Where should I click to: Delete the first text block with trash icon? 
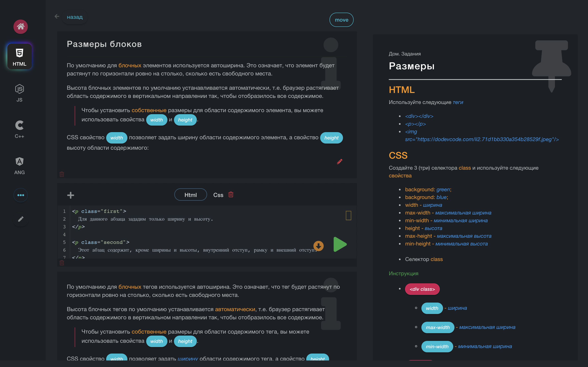62,174
